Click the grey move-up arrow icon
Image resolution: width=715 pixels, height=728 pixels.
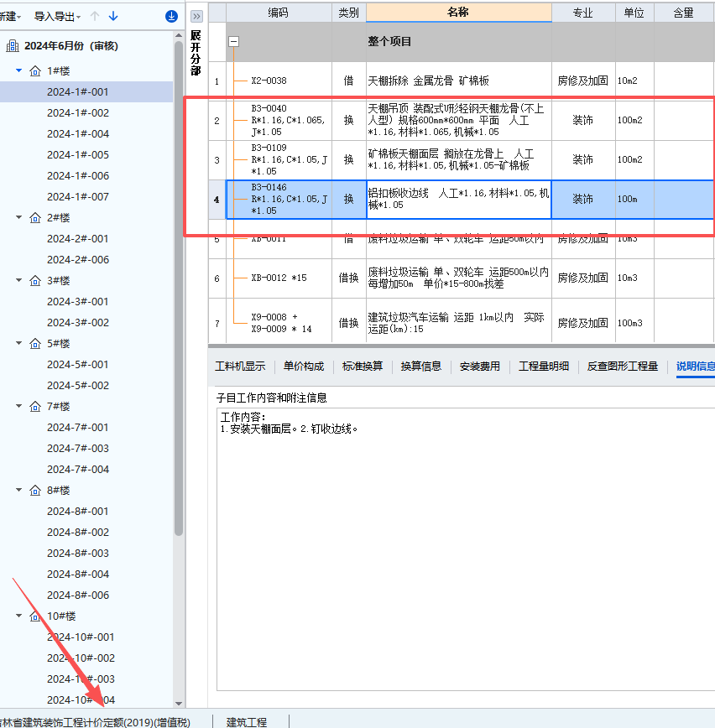pos(95,16)
